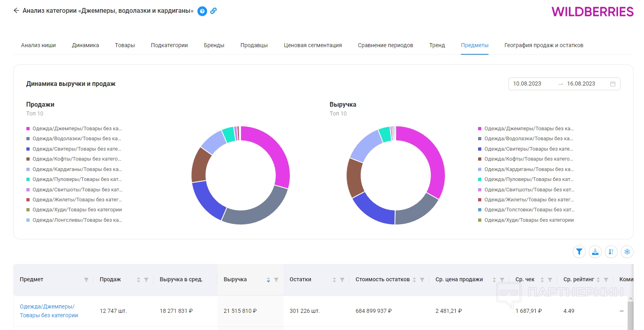Sort the table by the Продаж column
This screenshot has width=644, height=330.
coord(138,280)
